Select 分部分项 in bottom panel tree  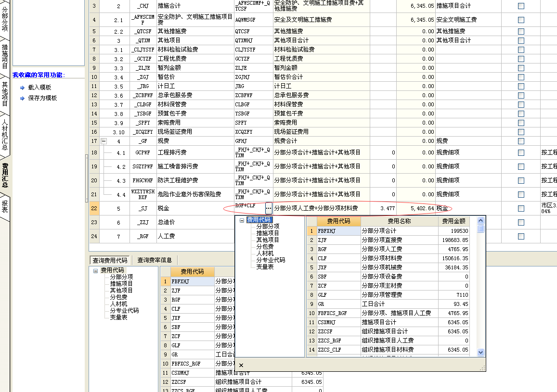coord(121,277)
